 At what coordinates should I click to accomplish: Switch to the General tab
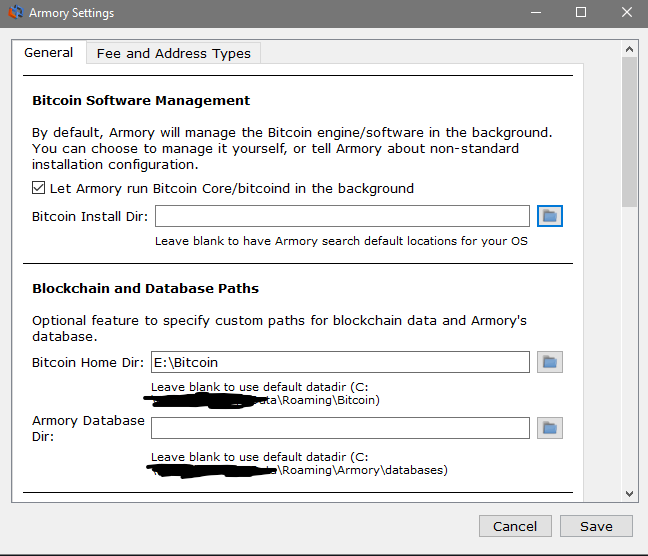[x=49, y=53]
